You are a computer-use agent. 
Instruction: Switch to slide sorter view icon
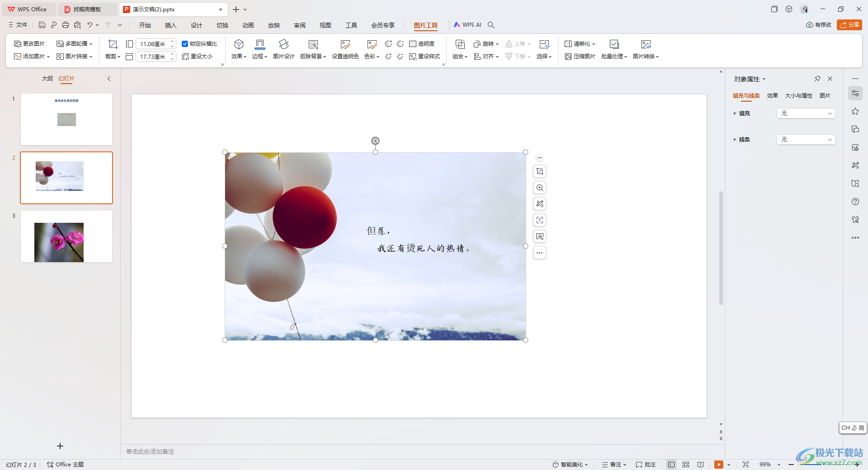pyautogui.click(x=686, y=465)
